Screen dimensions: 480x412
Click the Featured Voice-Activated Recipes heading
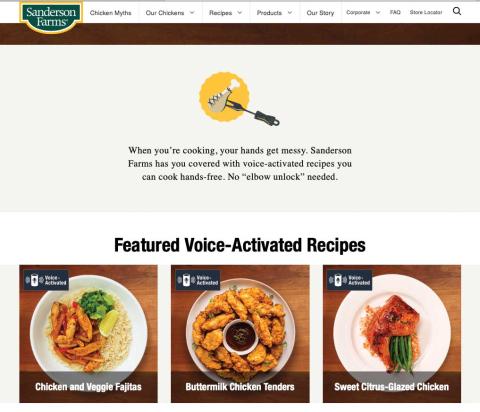[240, 245]
